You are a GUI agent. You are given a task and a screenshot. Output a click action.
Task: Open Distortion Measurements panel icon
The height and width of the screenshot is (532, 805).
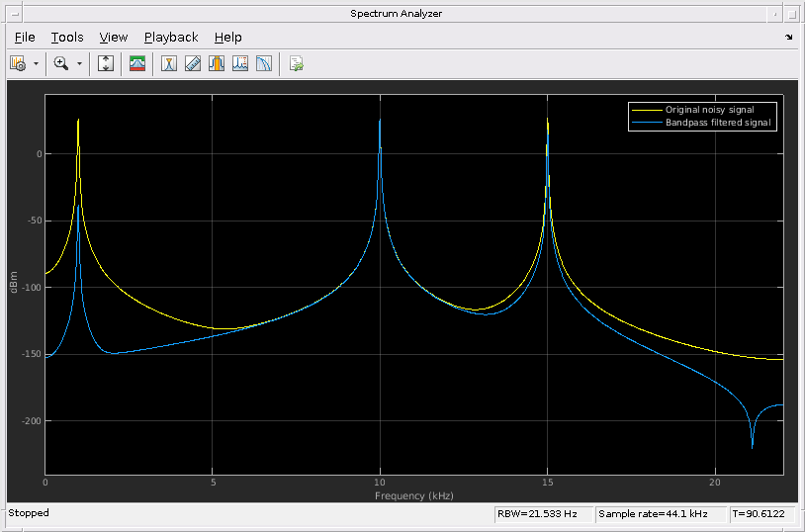tap(240, 63)
